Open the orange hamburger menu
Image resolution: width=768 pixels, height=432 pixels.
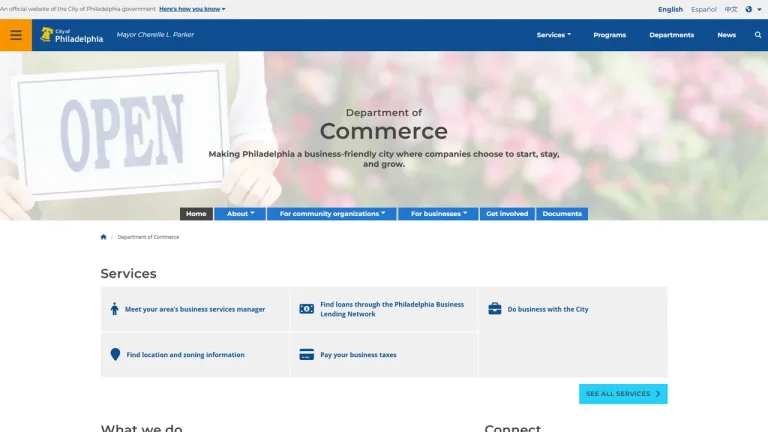point(16,35)
